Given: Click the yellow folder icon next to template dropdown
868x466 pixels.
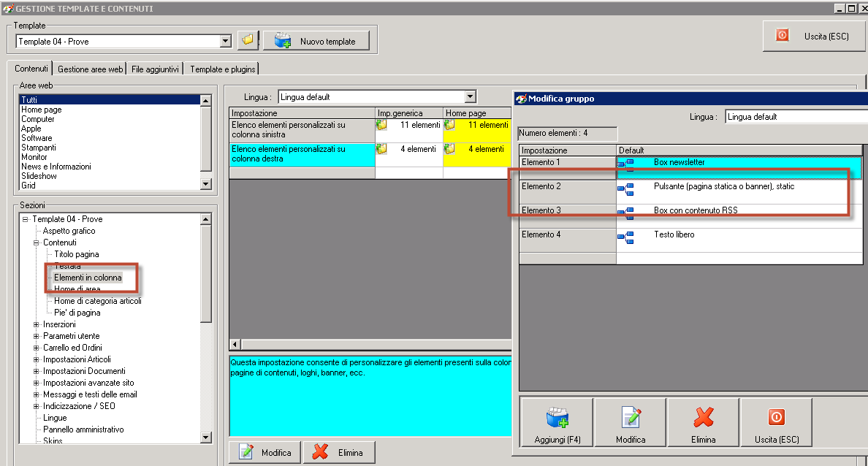Looking at the screenshot, I should pos(248,40).
